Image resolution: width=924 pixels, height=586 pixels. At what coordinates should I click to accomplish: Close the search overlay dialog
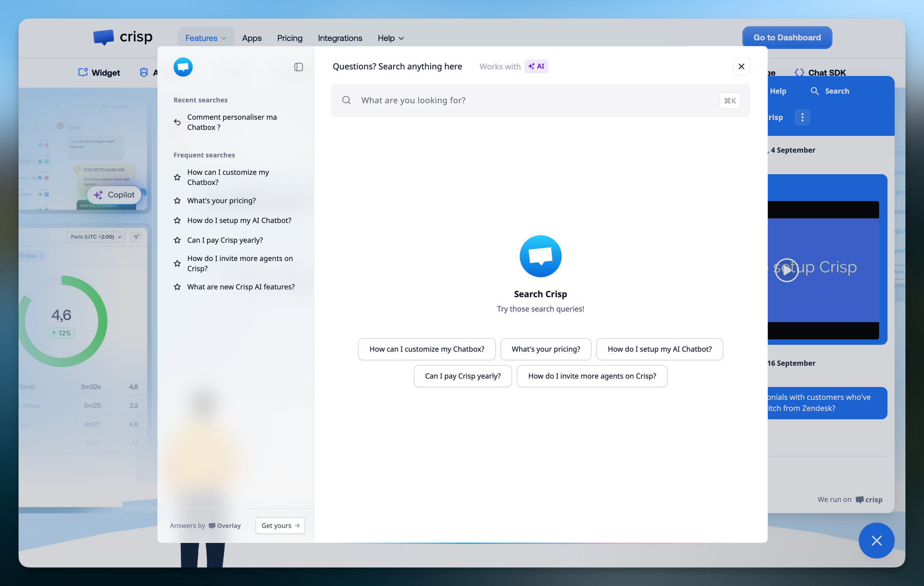click(741, 67)
